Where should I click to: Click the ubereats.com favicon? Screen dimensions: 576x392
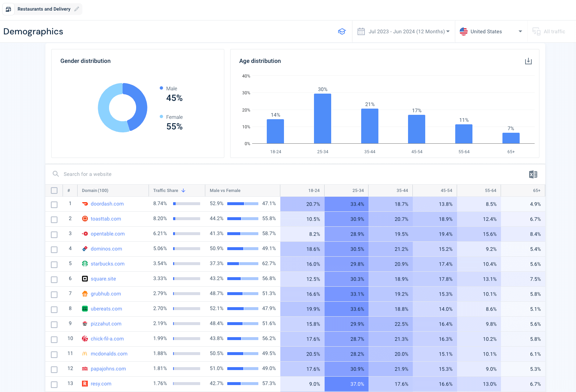(x=85, y=309)
